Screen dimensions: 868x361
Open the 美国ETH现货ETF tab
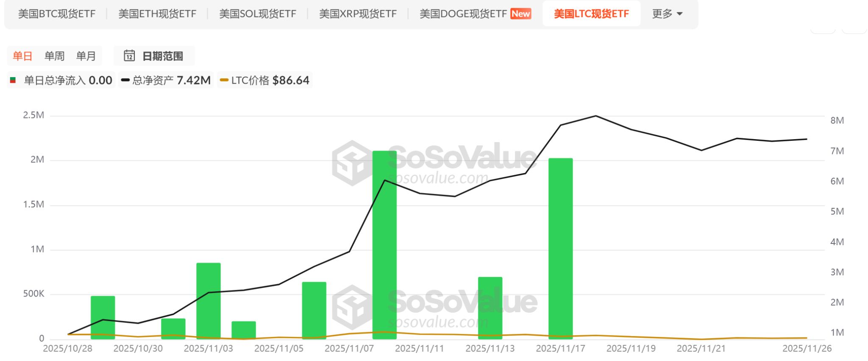pos(157,14)
